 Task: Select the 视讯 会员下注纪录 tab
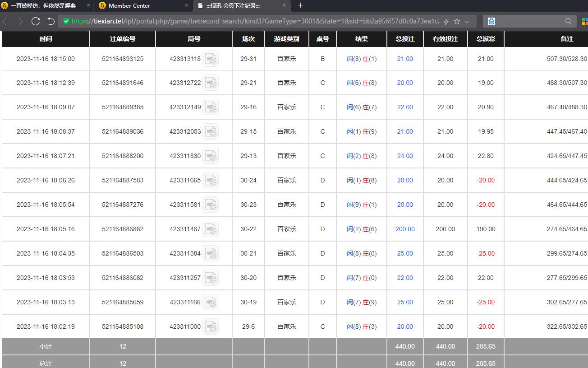pyautogui.click(x=241, y=5)
